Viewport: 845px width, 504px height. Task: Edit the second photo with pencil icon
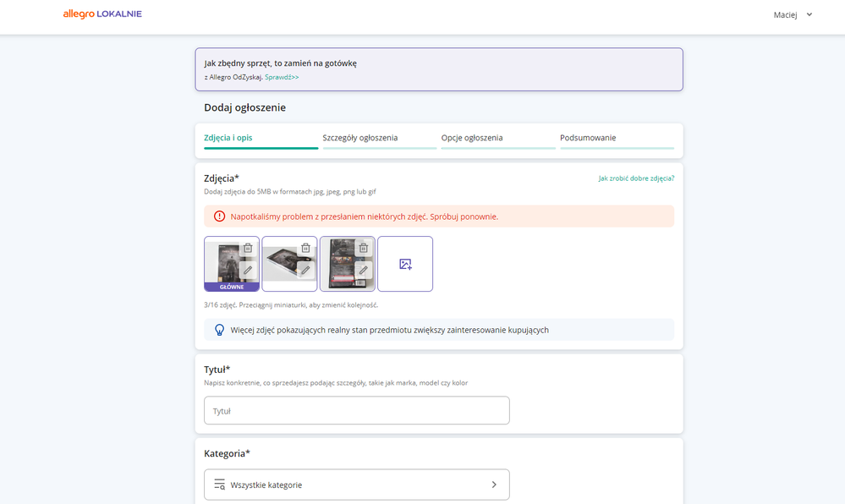(305, 270)
